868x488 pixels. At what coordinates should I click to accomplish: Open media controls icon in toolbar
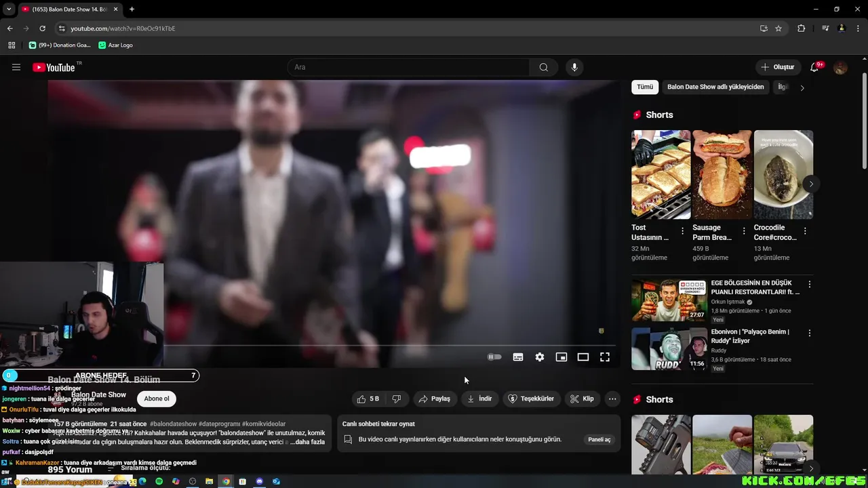click(825, 28)
